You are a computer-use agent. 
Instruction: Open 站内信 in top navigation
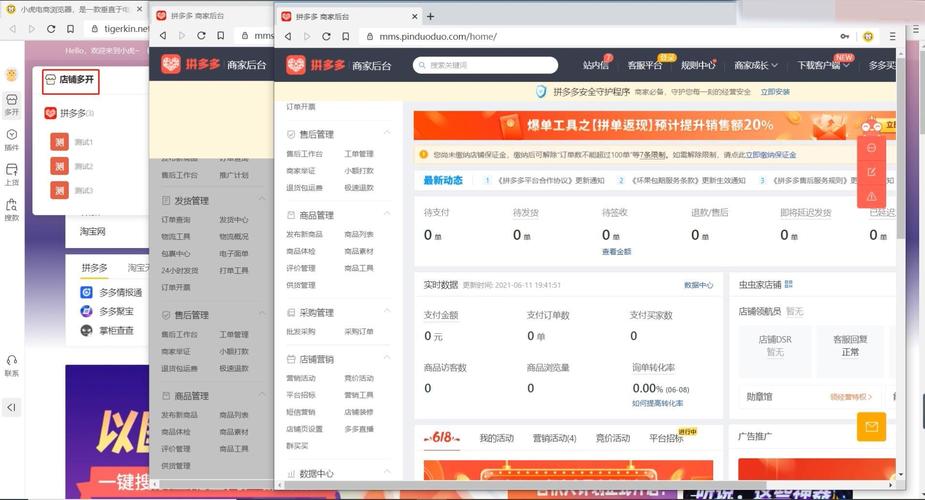[595, 65]
